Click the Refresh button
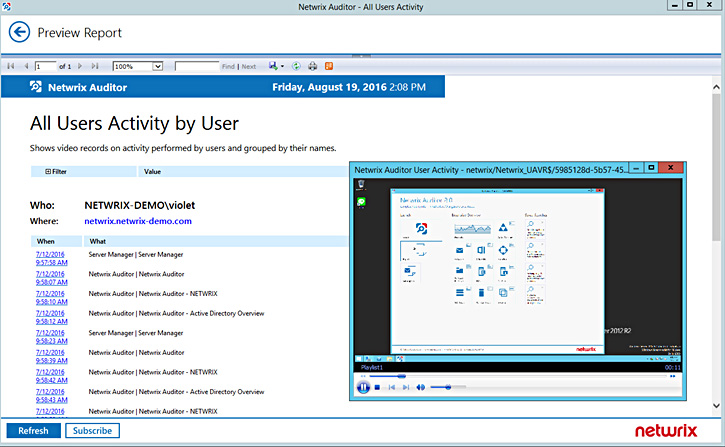This screenshot has height=447, width=725. click(x=33, y=430)
